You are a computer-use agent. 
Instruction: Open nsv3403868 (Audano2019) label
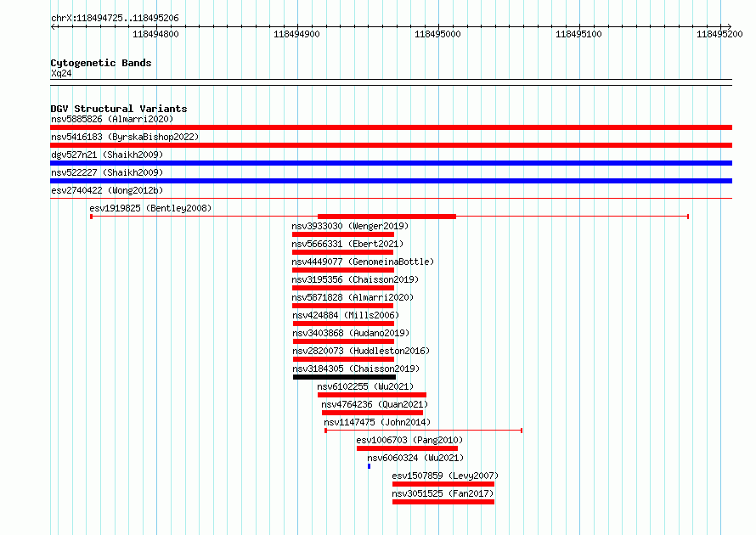(351, 333)
